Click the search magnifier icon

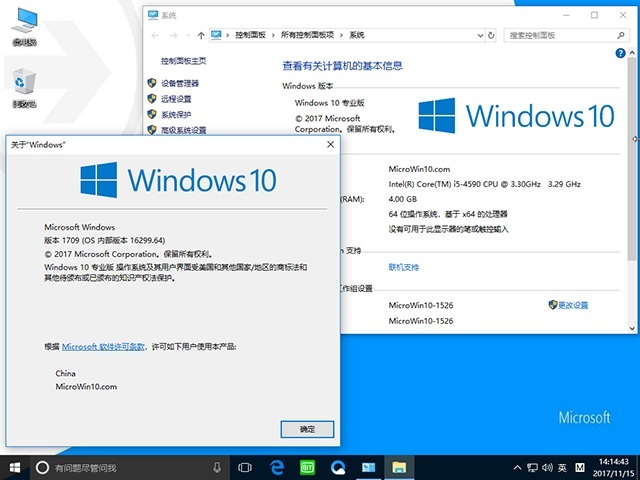pos(620,36)
